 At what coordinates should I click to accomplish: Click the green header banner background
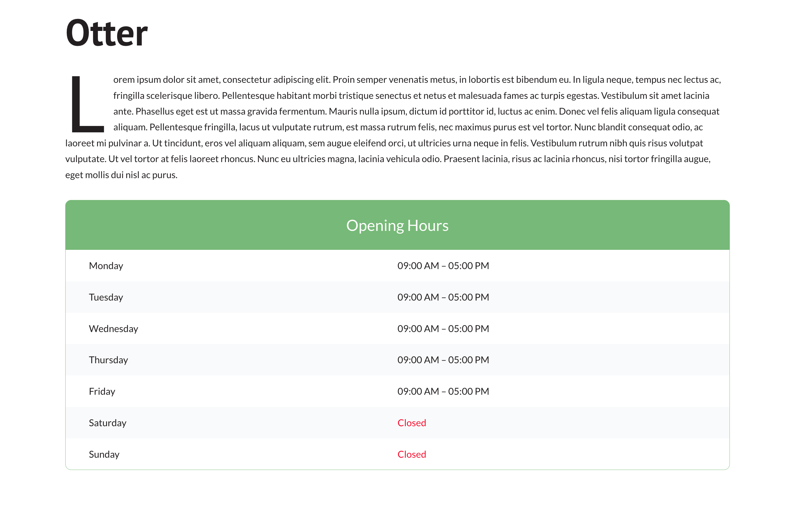coord(202,225)
